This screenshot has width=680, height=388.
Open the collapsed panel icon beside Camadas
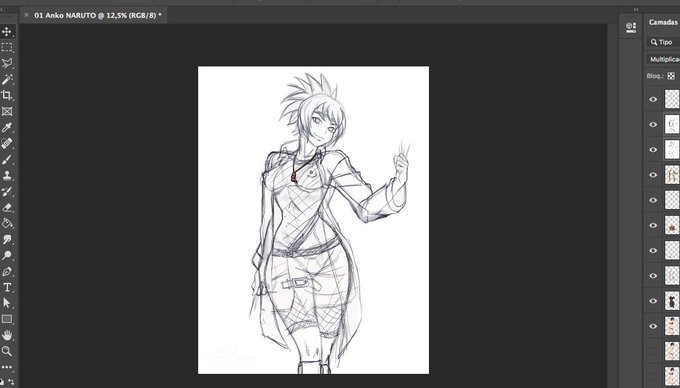click(x=631, y=27)
